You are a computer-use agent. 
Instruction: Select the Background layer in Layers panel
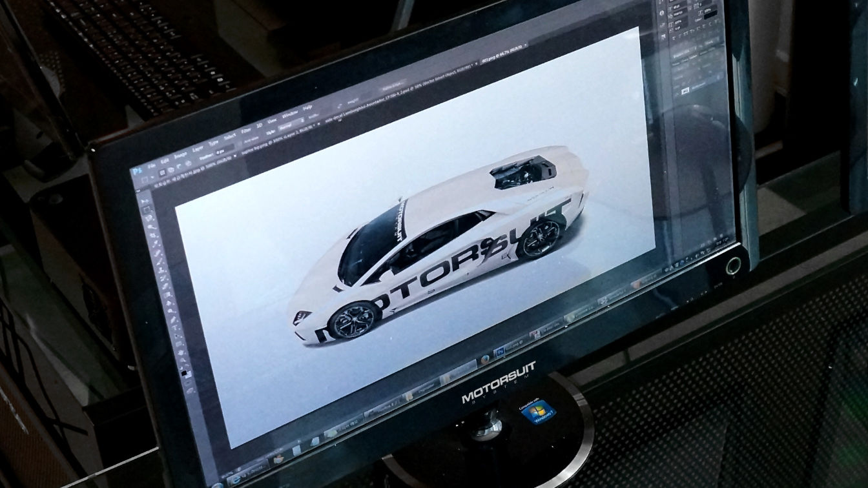(x=698, y=85)
